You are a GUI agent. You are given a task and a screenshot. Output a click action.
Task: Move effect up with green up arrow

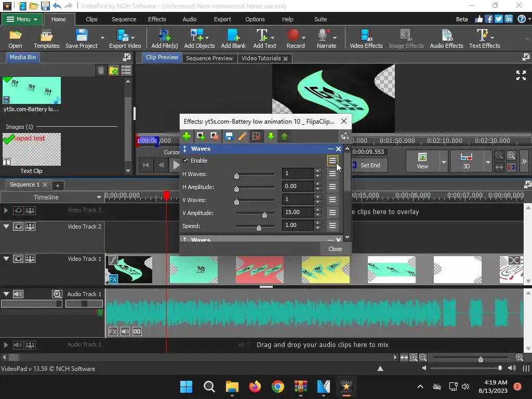(x=284, y=137)
